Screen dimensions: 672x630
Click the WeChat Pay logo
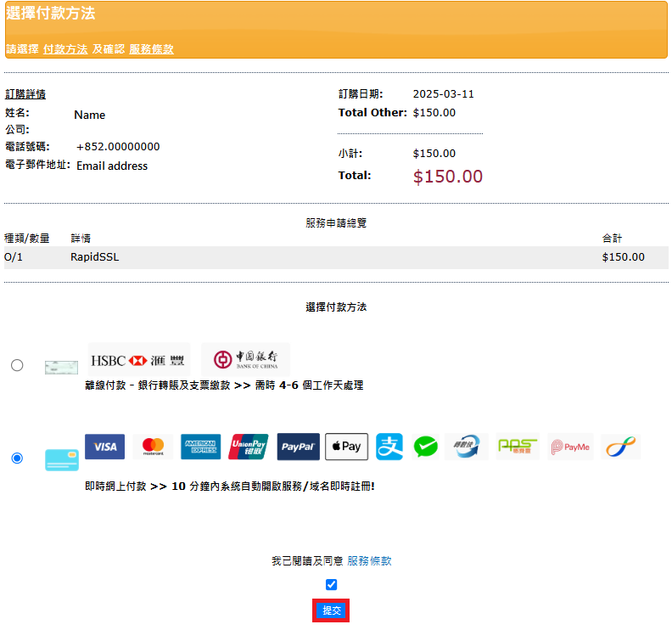pyautogui.click(x=426, y=447)
